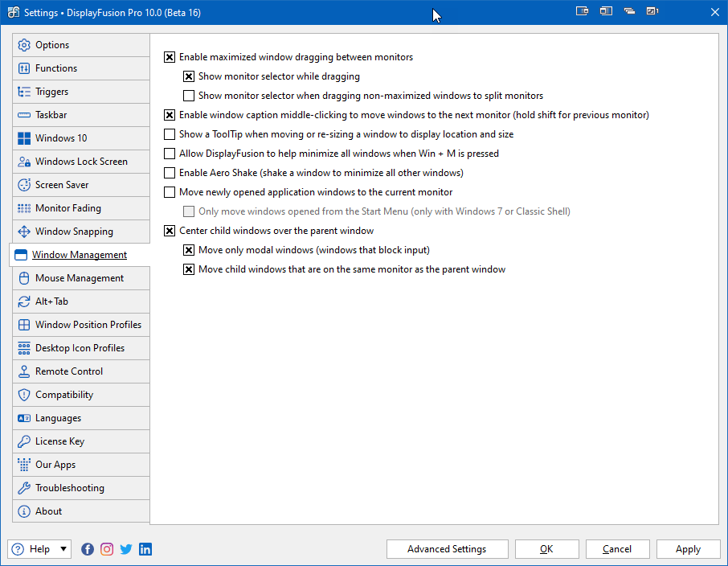
Task: Open the Mouse Management settings tab
Action: click(79, 278)
